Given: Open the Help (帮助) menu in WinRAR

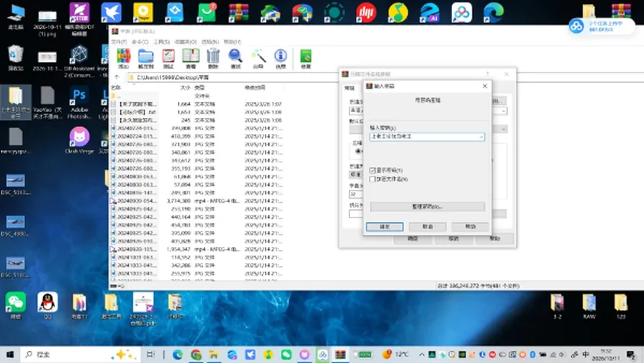Looking at the screenshot, I should [233, 42].
